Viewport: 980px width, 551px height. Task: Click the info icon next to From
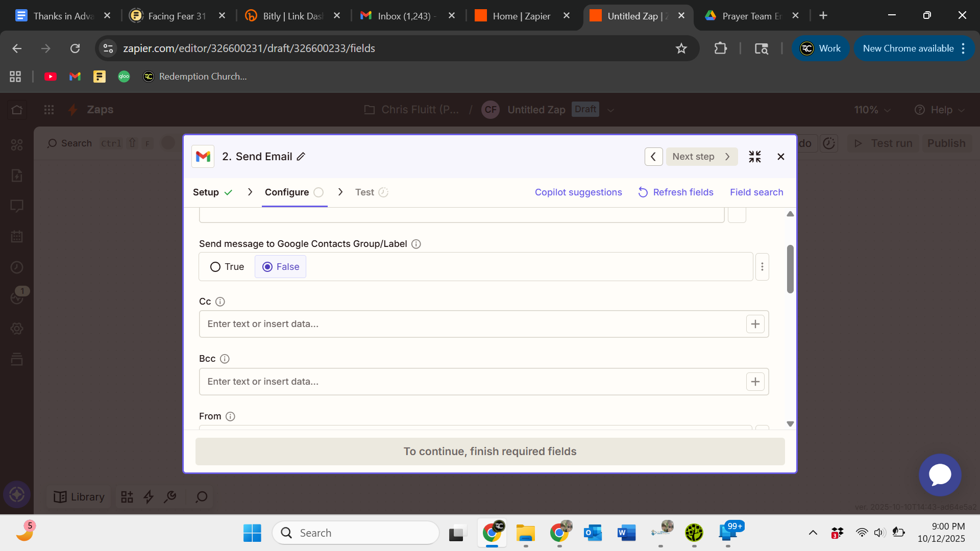[230, 416]
